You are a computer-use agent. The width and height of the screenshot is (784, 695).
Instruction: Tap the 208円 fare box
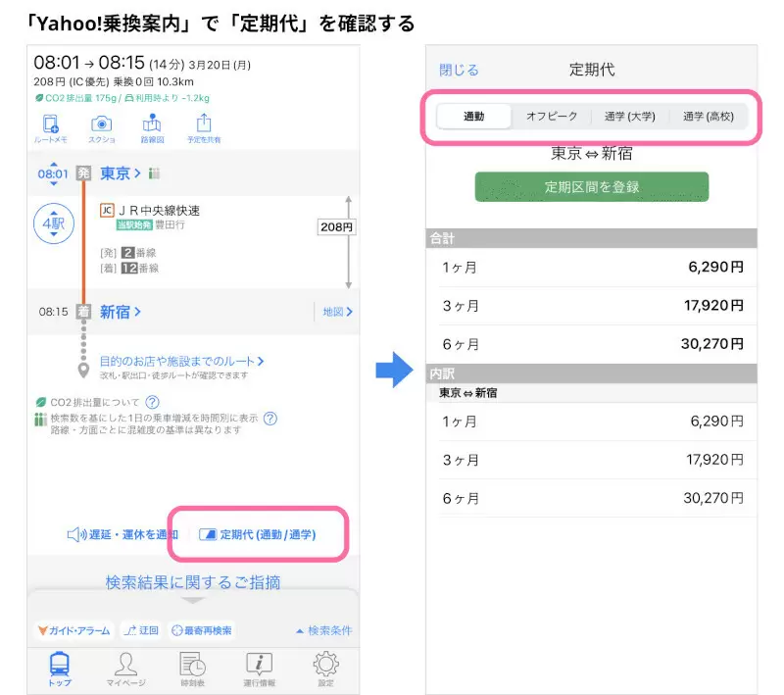tap(336, 227)
